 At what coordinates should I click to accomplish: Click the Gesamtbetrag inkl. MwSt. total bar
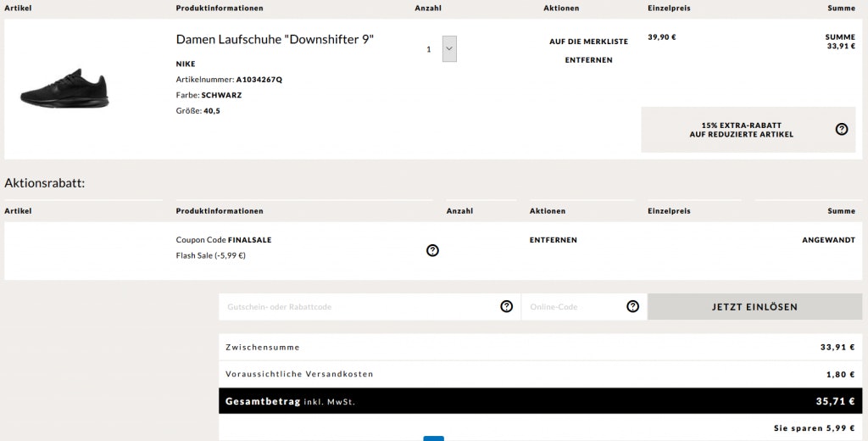pos(540,401)
